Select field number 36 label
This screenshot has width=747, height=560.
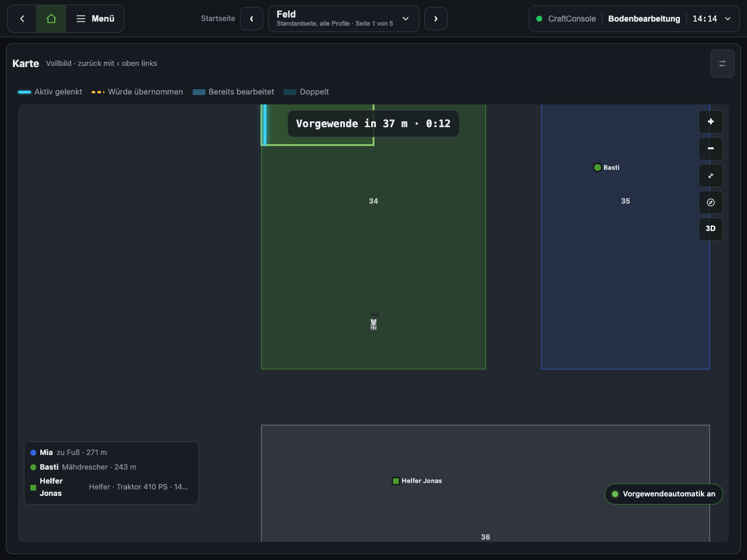[486, 537]
